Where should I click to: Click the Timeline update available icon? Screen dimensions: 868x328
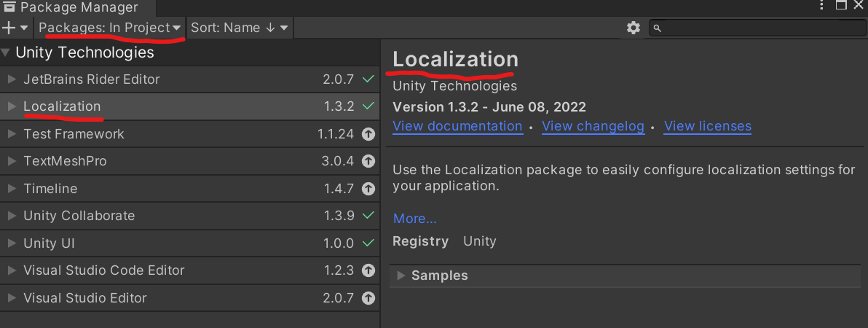point(368,188)
